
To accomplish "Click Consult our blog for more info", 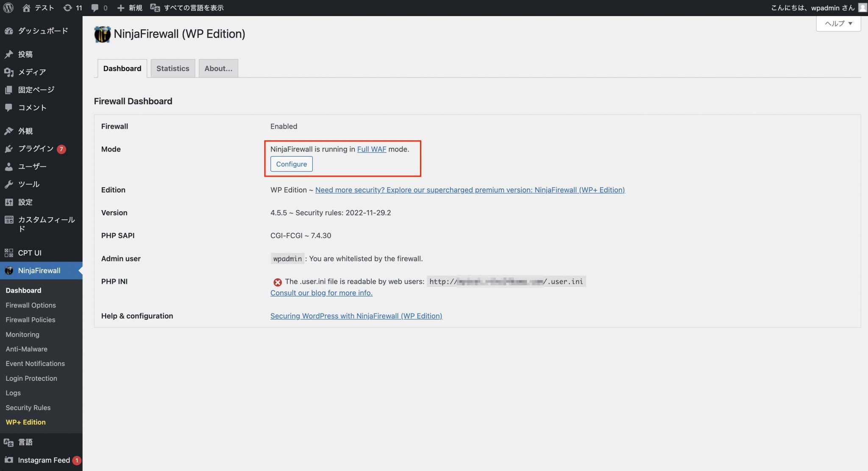I will 321,293.
